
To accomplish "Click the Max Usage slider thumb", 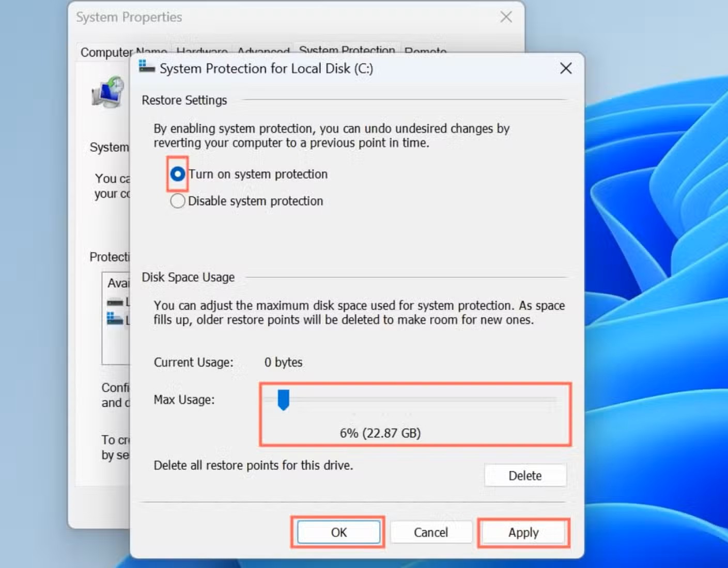I will coord(283,399).
